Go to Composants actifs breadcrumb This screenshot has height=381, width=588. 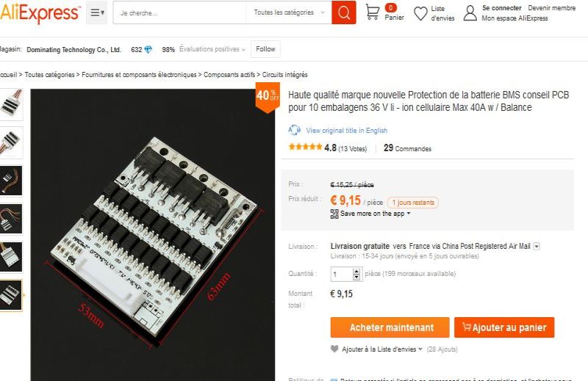tap(229, 75)
